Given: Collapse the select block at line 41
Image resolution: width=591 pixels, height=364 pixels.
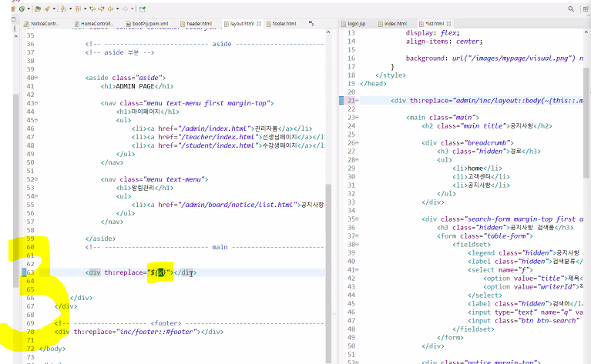Looking at the screenshot, I should (357, 269).
